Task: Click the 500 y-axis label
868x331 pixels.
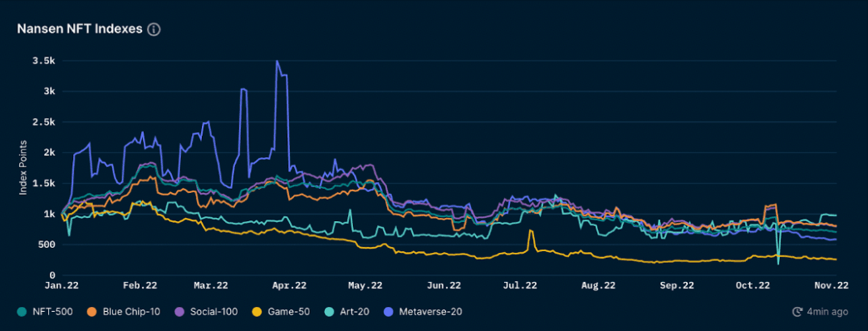Action: tap(47, 245)
